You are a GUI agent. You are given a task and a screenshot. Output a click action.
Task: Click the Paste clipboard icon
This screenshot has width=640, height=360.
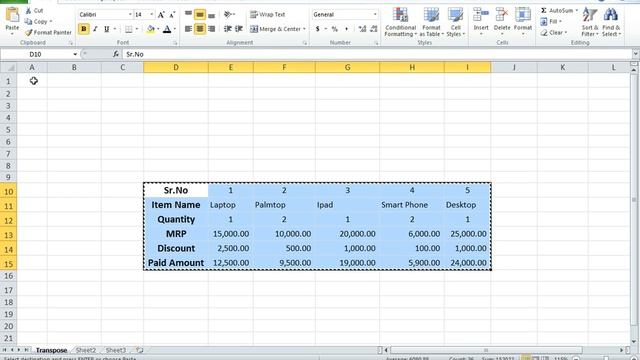click(x=12, y=15)
